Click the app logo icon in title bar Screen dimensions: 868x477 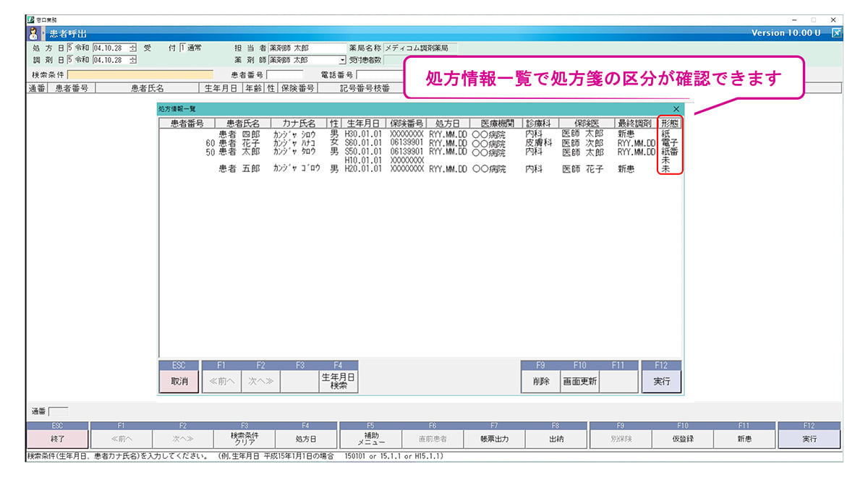pos(30,20)
